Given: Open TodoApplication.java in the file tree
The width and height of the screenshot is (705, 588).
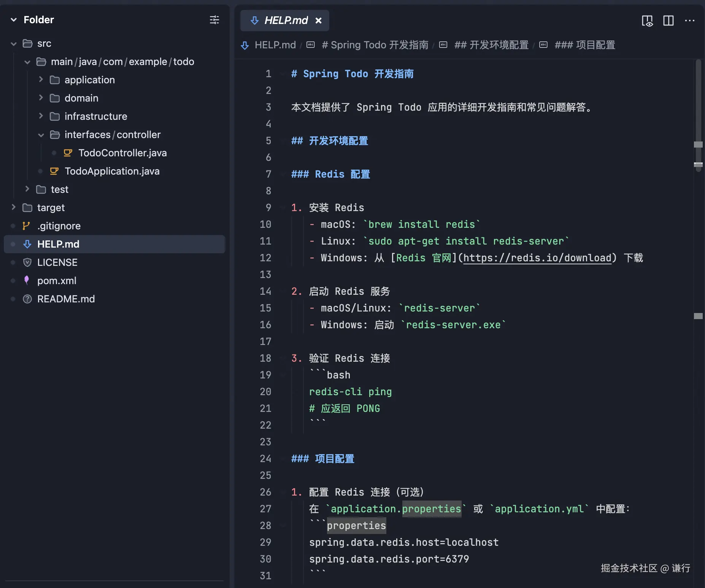Looking at the screenshot, I should click(x=112, y=171).
